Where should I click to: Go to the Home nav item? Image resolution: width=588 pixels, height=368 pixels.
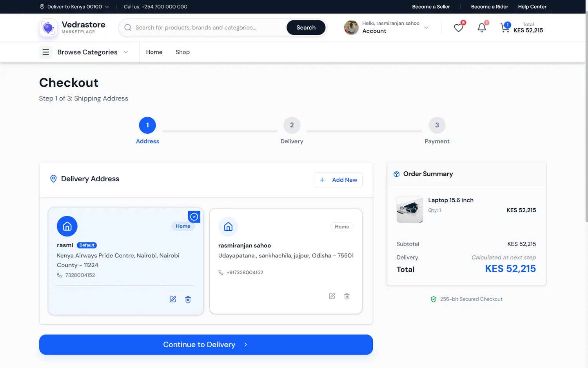(154, 52)
